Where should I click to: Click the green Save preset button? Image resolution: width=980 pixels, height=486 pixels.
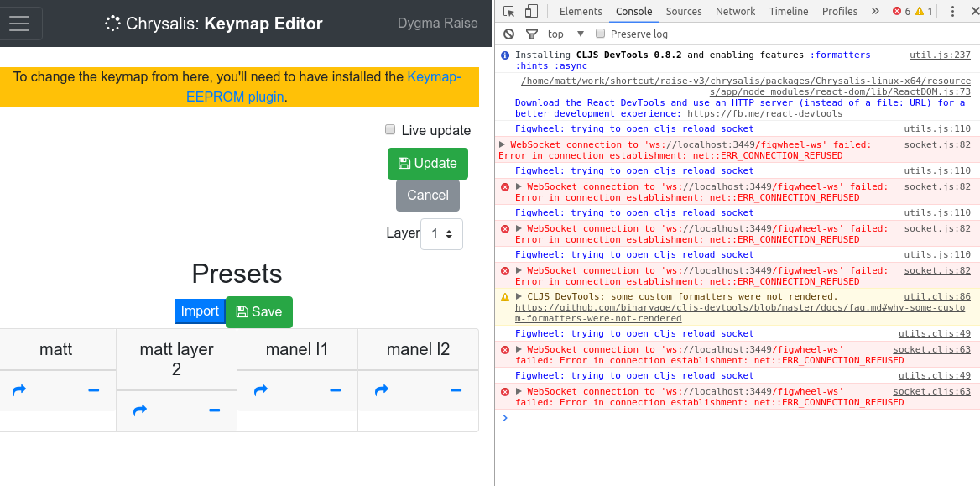[x=258, y=311]
